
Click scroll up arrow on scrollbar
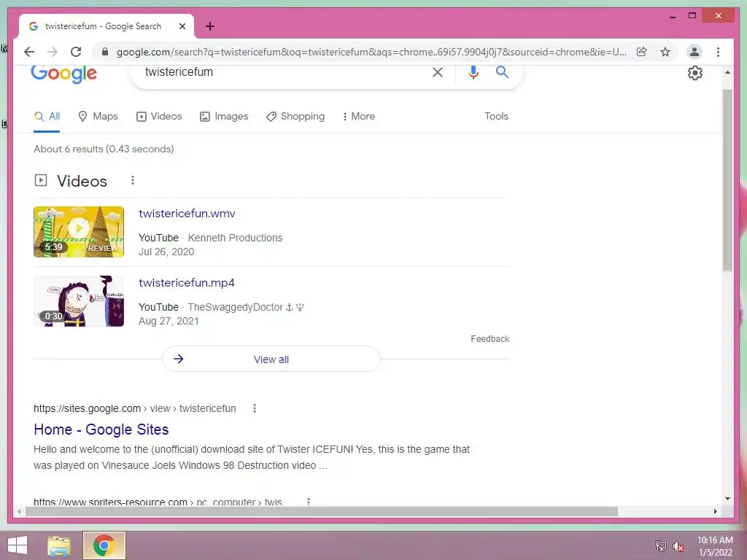[x=727, y=72]
